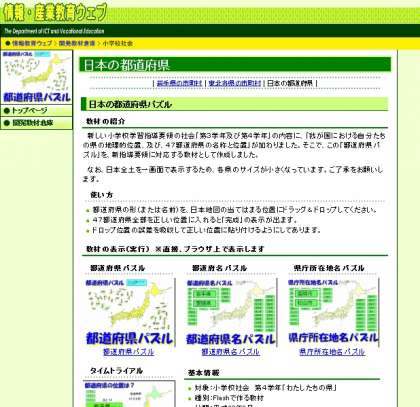Click the 都道府県名パズル text link below its thumbnail

click(231, 352)
